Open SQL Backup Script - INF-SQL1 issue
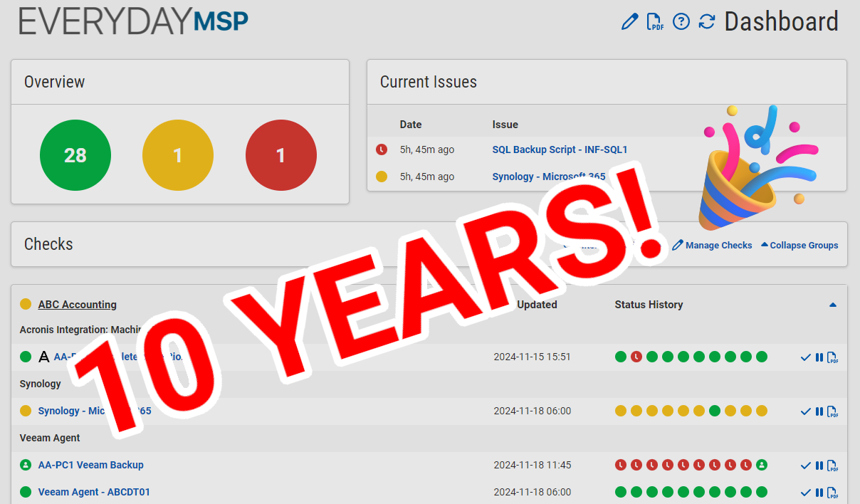 click(560, 149)
